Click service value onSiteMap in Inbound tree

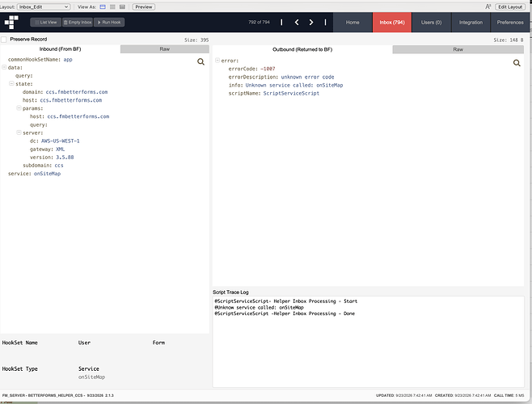click(47, 174)
